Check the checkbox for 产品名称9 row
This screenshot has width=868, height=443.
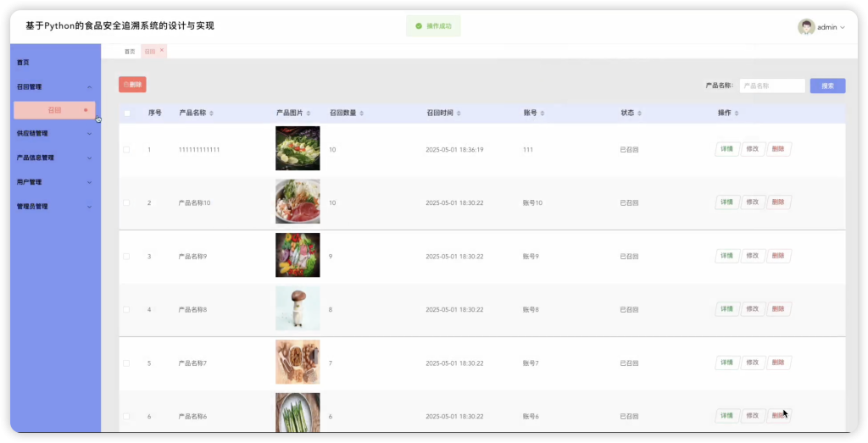point(126,257)
